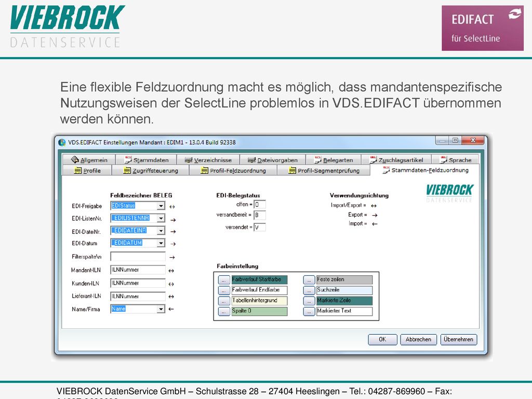This screenshot has height=399, width=532.
Task: Expand the EDI-Freigabe dropdown
Action: (161, 206)
